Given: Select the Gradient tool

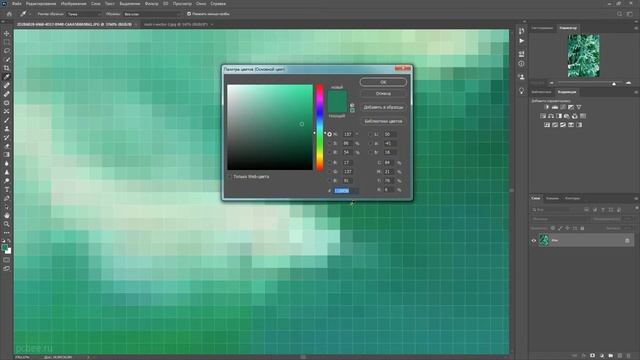Looking at the screenshot, I should point(7,155).
